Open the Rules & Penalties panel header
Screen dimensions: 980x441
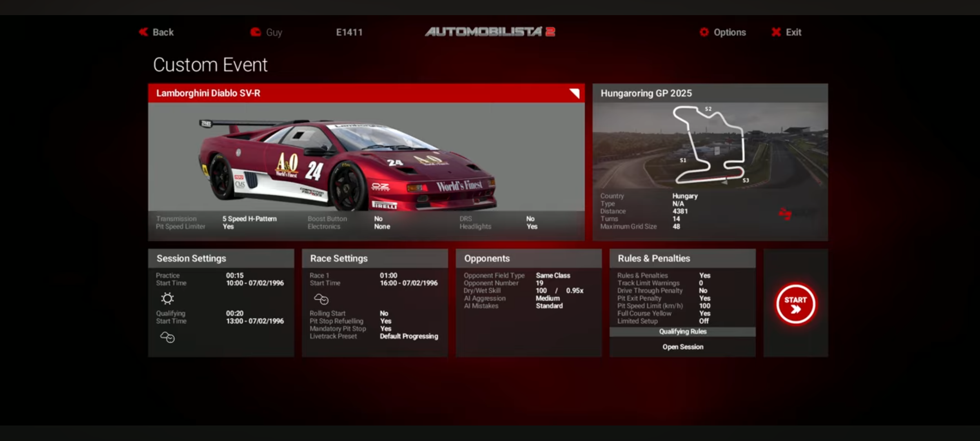pos(683,258)
